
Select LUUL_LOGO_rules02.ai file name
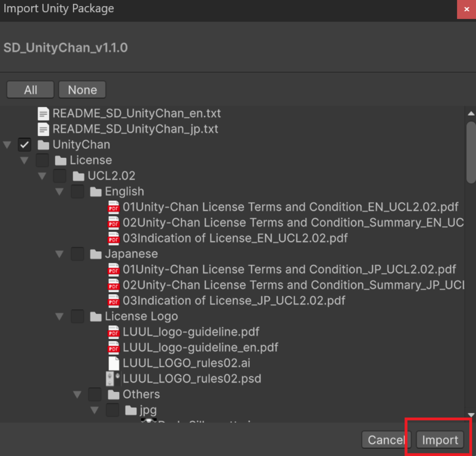(187, 363)
